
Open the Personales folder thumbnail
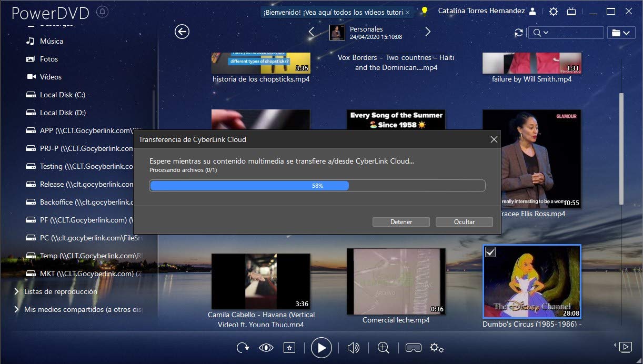[x=337, y=33]
